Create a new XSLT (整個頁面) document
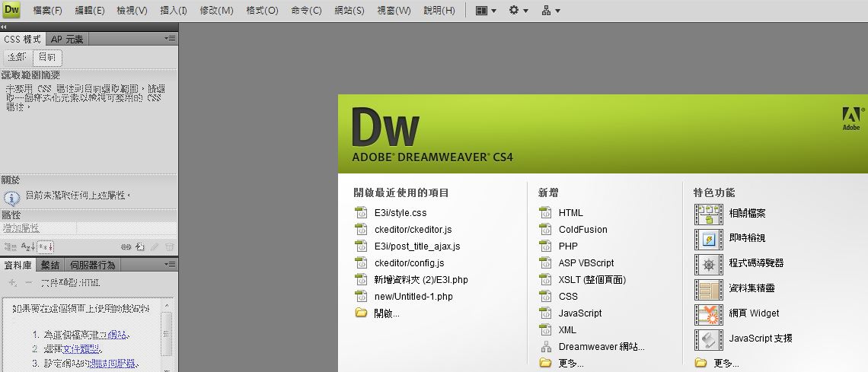 click(x=592, y=280)
